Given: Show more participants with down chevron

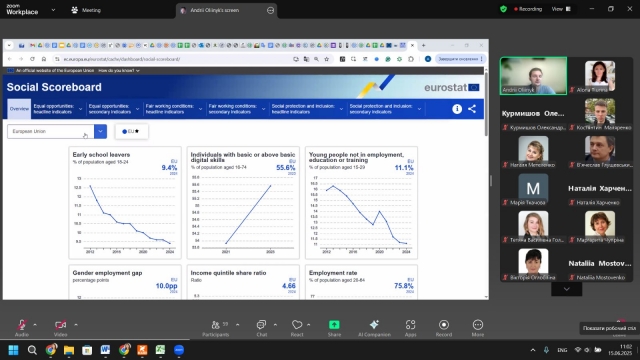Looking at the screenshot, I should pyautogui.click(x=567, y=289).
